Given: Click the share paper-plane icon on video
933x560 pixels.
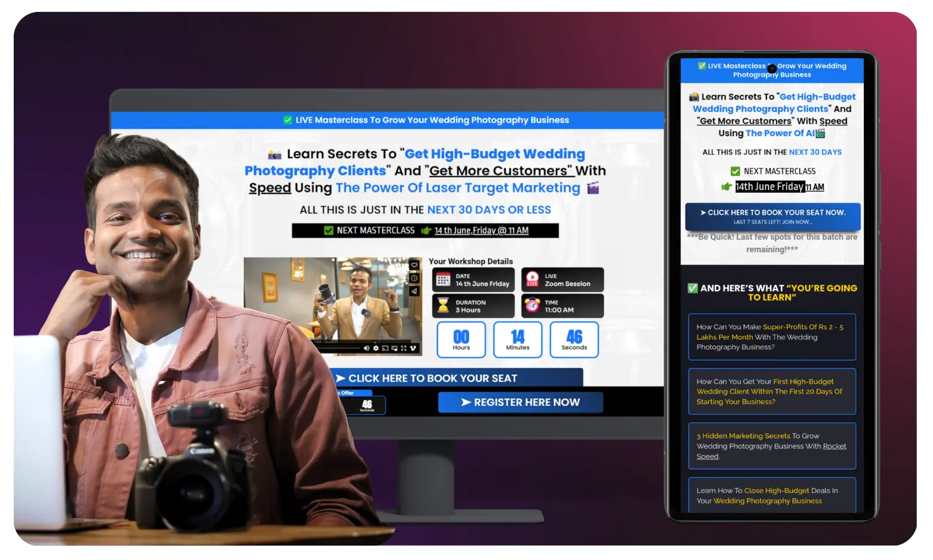Looking at the screenshot, I should [414, 291].
